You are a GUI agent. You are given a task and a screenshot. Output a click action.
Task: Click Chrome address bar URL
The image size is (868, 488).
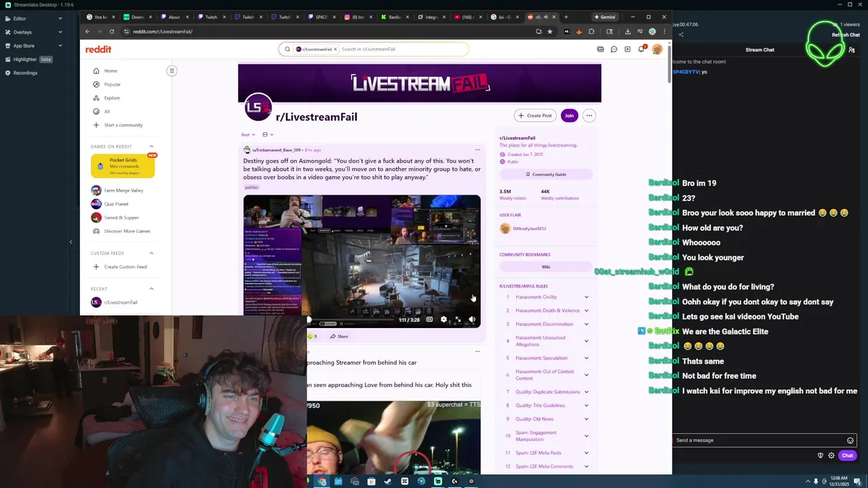coord(163,31)
